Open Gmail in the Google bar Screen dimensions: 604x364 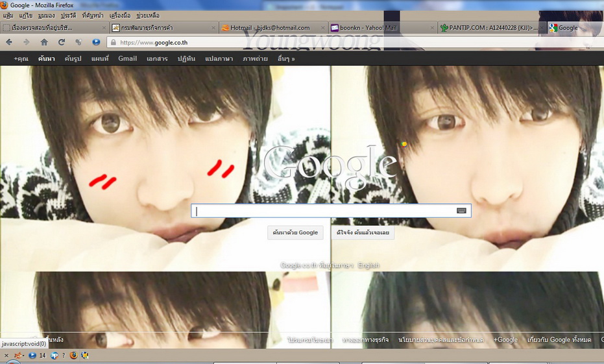coord(128,58)
